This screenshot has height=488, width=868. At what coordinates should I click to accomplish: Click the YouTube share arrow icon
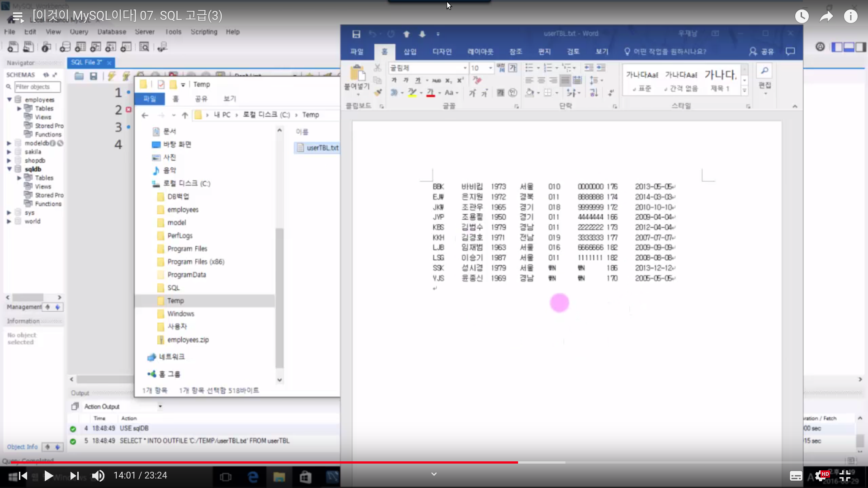(826, 17)
